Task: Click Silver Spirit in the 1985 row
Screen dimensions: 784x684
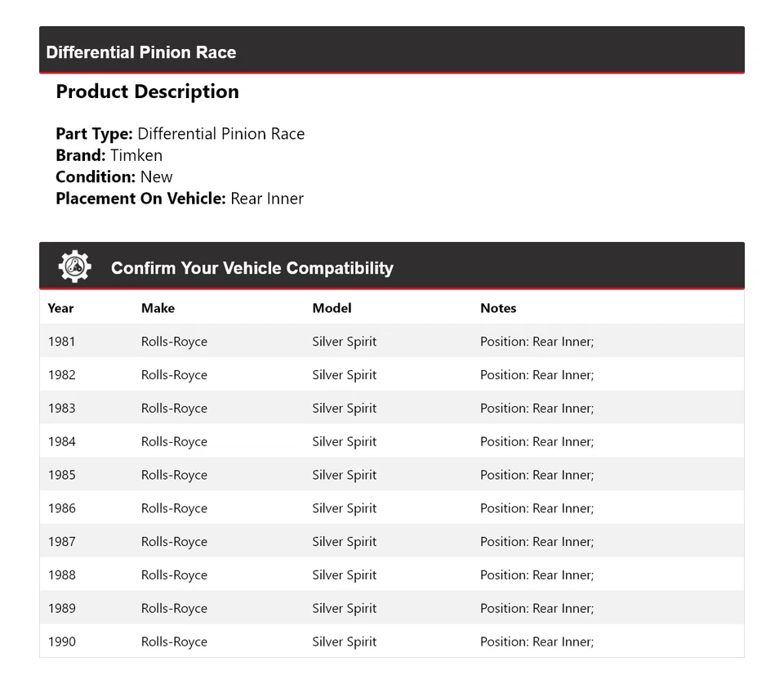Action: pos(344,475)
